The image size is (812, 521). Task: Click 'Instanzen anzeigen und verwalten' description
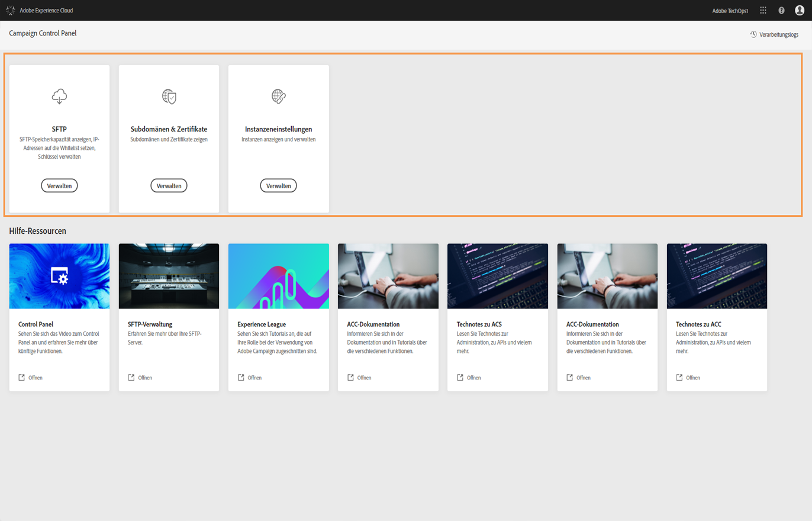pyautogui.click(x=279, y=140)
